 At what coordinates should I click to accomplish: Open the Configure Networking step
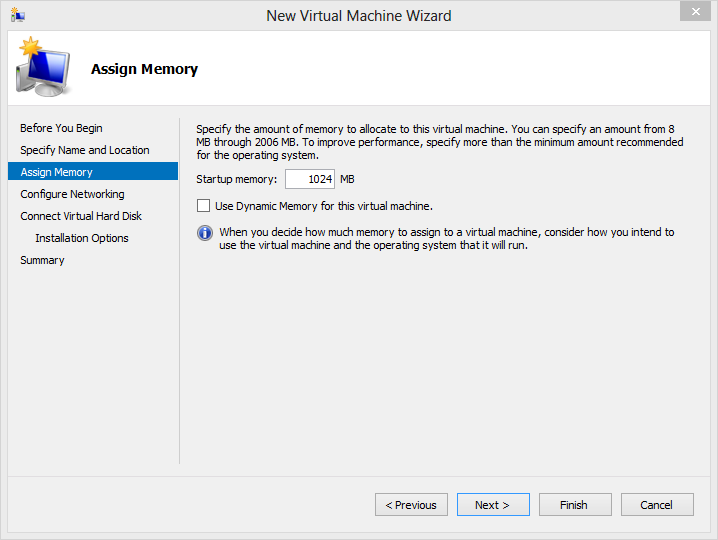(72, 194)
